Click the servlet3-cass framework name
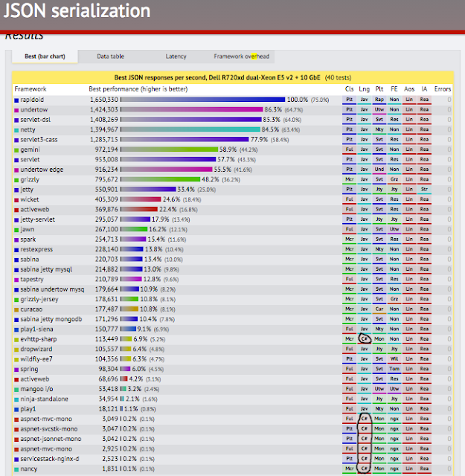Screen dimensions: 465x476 (39, 140)
